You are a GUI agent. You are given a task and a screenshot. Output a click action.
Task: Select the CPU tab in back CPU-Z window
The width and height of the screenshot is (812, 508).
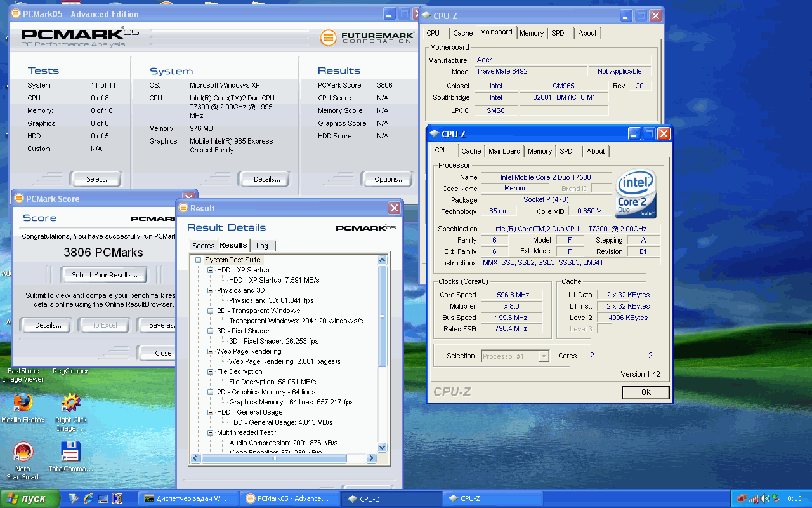point(433,33)
